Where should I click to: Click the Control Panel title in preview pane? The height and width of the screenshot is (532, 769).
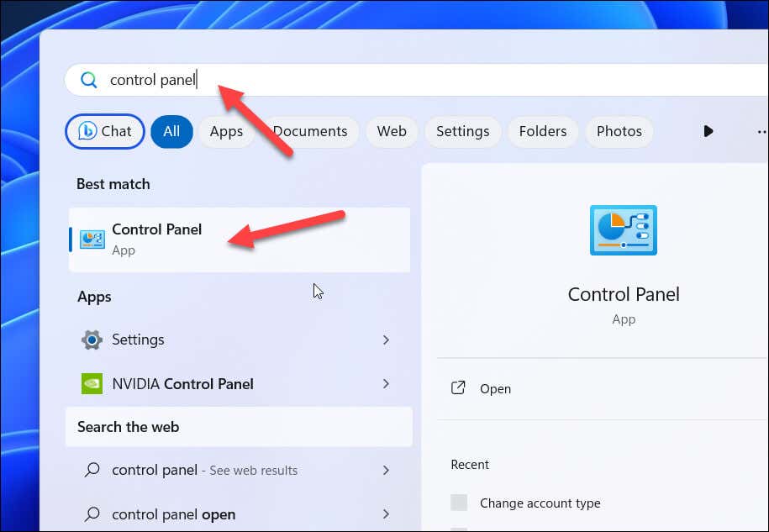click(x=624, y=294)
